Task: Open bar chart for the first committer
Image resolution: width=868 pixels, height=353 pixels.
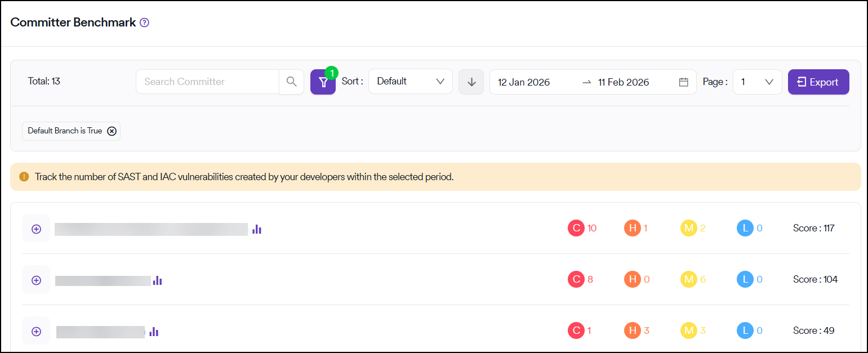Action: 257,229
